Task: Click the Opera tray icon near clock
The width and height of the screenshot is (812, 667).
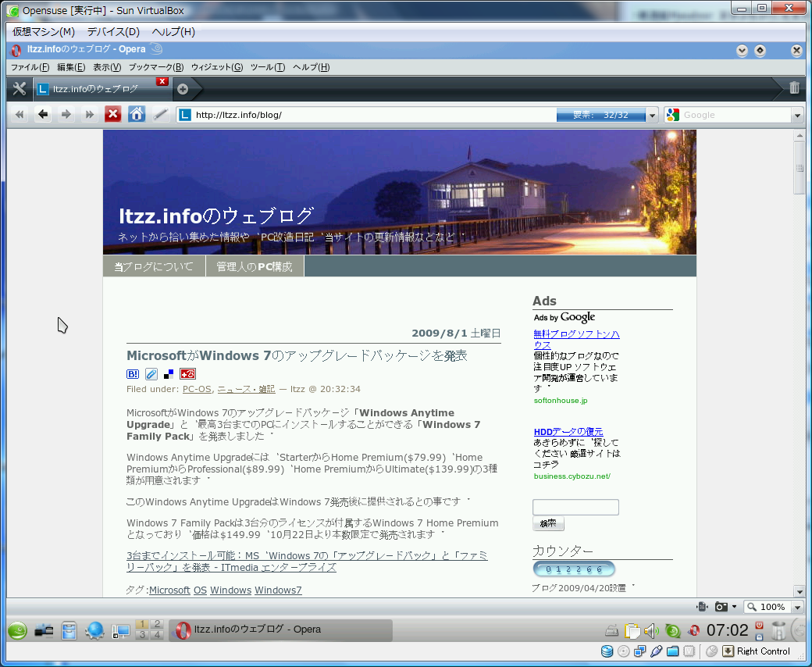Action: point(693,631)
